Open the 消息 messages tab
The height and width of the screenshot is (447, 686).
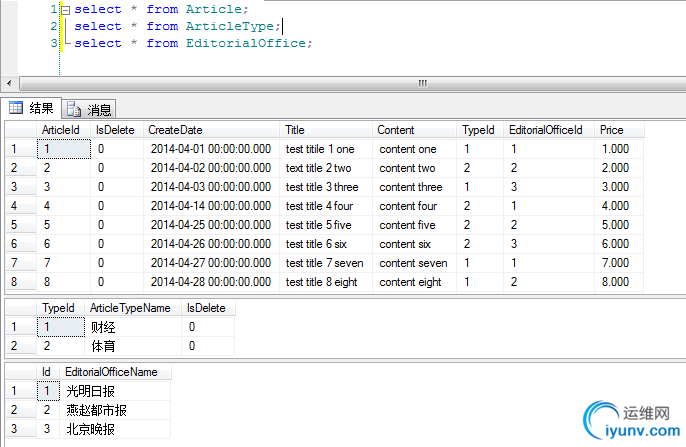point(89,109)
